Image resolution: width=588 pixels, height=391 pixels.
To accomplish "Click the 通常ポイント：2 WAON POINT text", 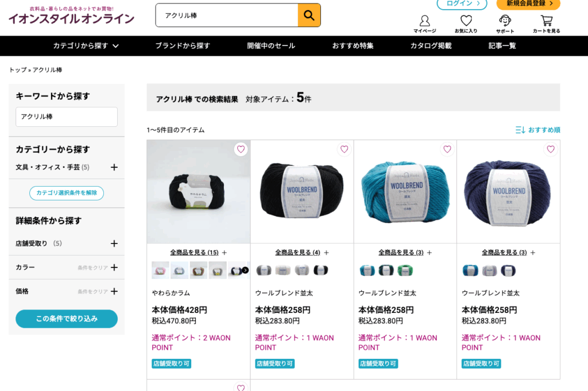I will click(x=191, y=343).
